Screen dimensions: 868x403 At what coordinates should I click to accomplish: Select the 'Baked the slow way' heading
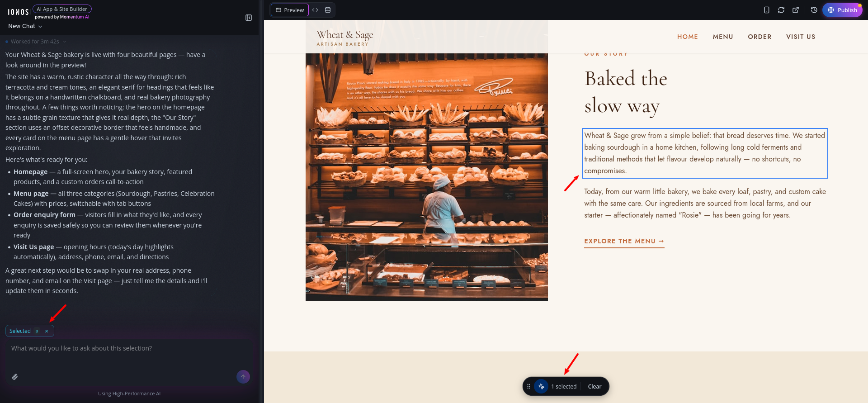[x=626, y=92]
